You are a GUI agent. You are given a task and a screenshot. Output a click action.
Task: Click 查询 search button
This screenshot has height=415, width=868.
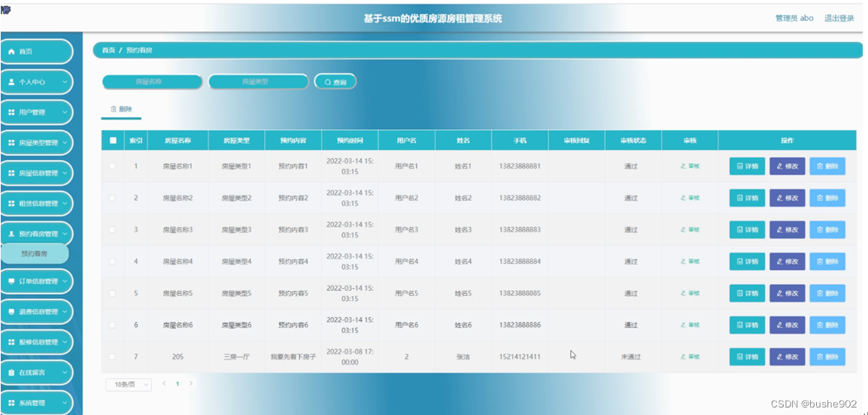pos(335,82)
